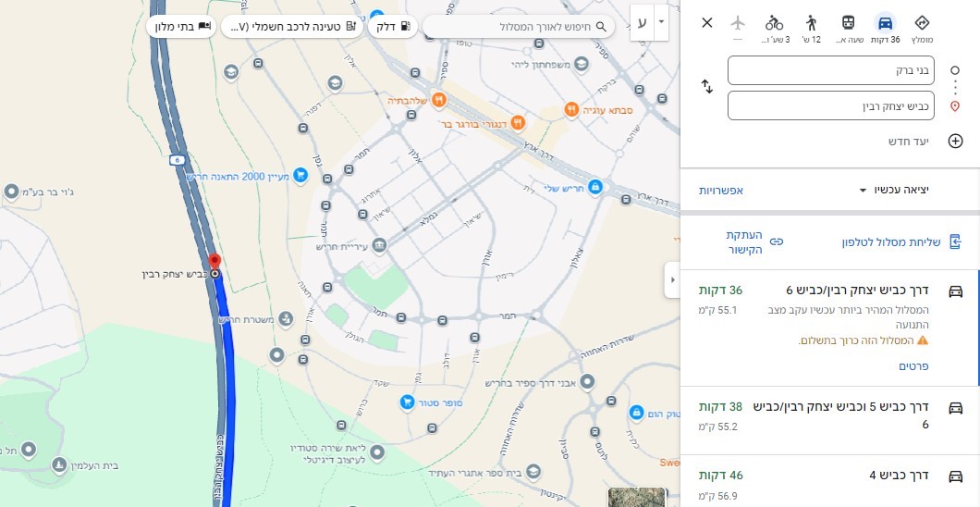Close the directions panel with the X

(707, 23)
